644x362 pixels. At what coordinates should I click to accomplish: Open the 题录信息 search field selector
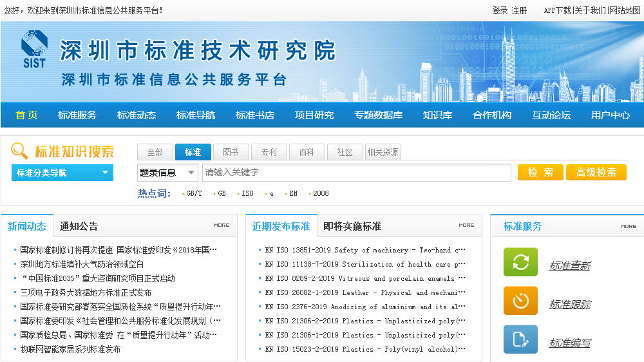click(167, 173)
